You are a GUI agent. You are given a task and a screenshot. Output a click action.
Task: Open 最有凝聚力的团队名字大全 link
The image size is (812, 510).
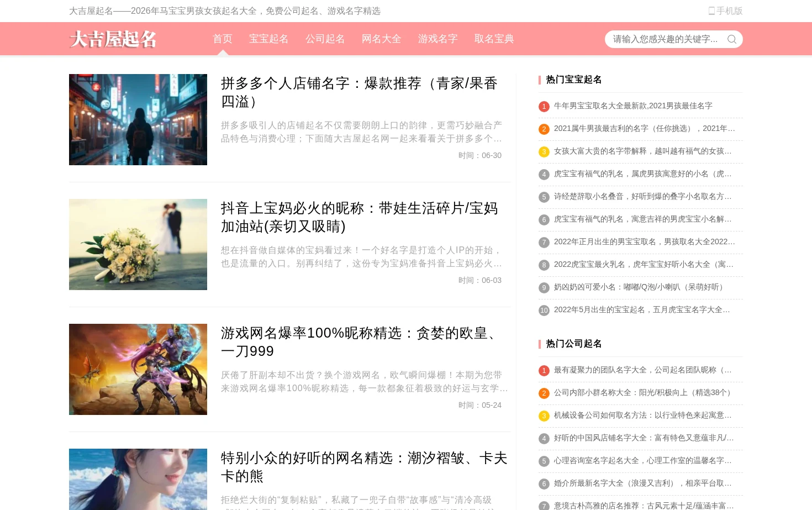pyautogui.click(x=643, y=370)
